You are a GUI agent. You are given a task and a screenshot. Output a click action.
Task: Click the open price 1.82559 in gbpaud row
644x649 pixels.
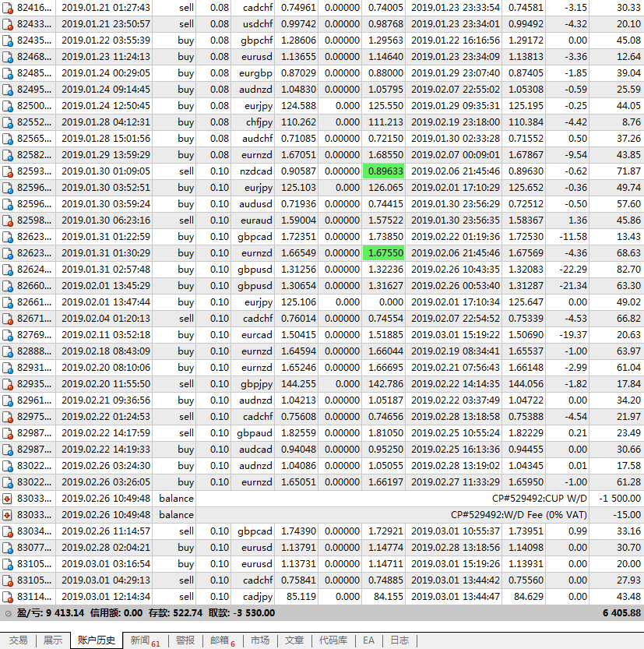[298, 433]
